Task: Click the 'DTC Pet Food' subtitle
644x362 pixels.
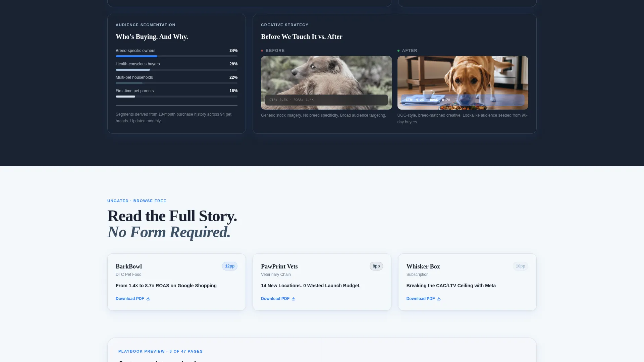Action: click(128, 275)
